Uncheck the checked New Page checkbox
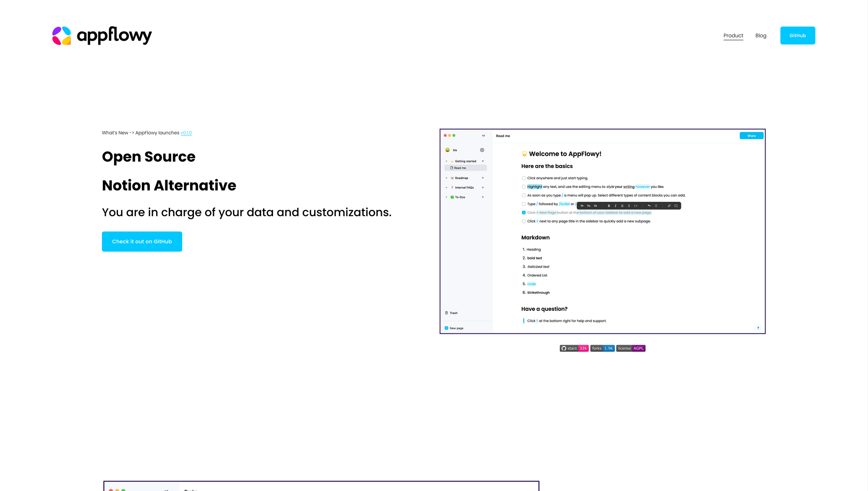 point(524,213)
